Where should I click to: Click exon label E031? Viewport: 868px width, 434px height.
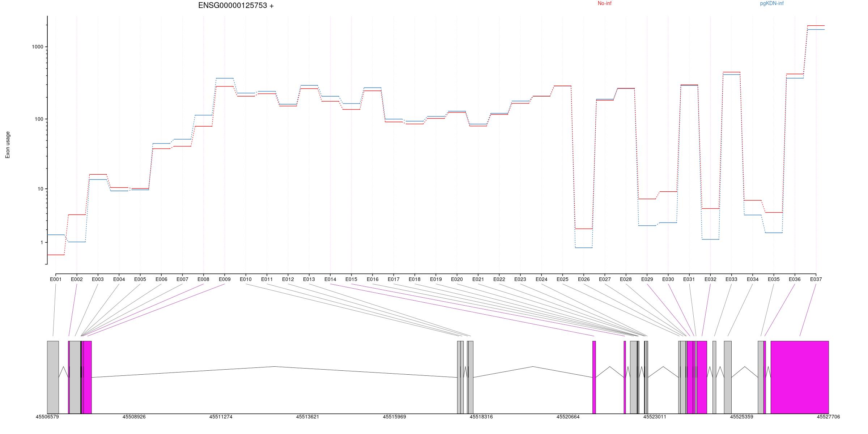click(x=689, y=279)
